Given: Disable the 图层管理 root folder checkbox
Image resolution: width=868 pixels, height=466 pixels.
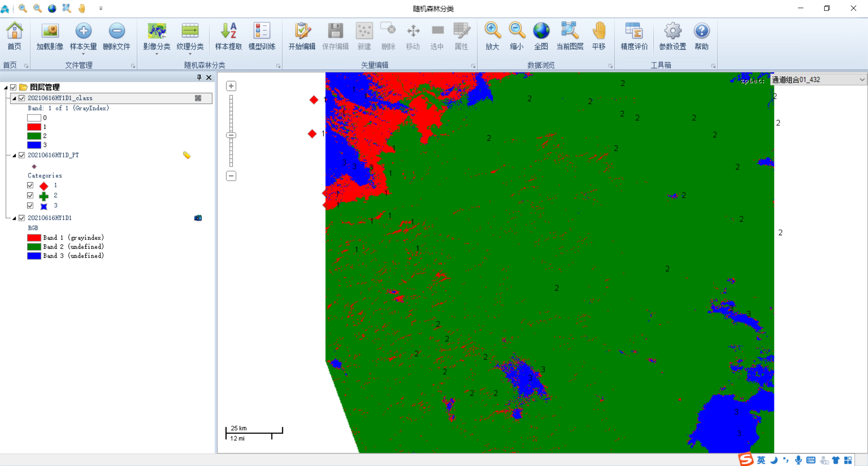Looking at the screenshot, I should point(13,87).
